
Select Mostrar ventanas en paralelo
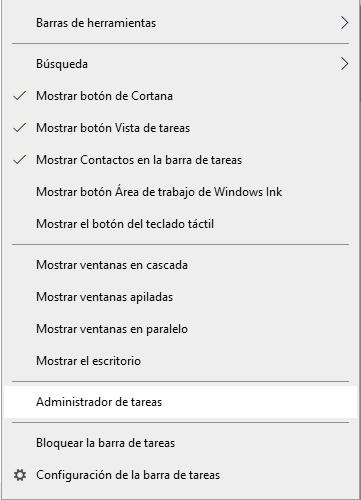[x=180, y=329]
